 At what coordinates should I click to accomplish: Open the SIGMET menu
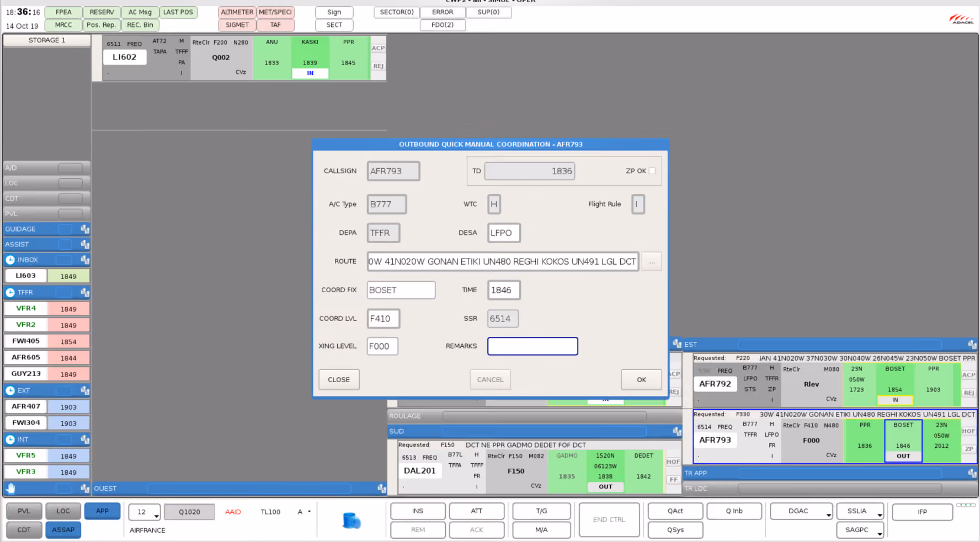pyautogui.click(x=237, y=25)
